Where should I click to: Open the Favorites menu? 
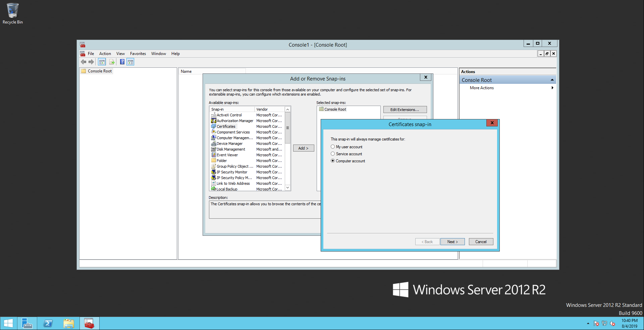pos(138,54)
